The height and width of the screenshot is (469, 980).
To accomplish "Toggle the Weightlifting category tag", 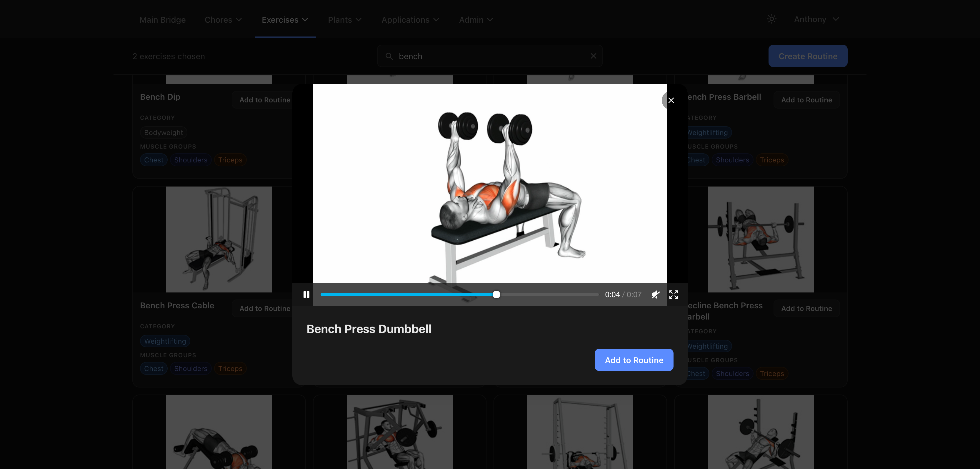I will tap(165, 341).
